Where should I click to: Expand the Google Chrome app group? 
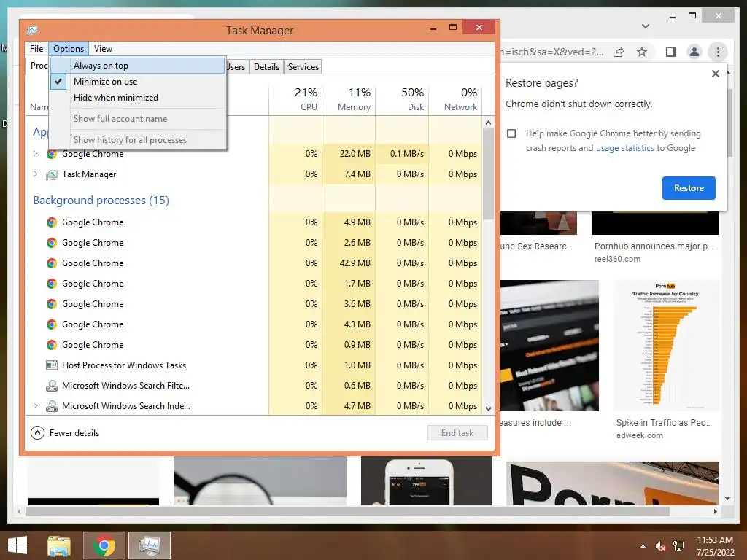(x=35, y=154)
